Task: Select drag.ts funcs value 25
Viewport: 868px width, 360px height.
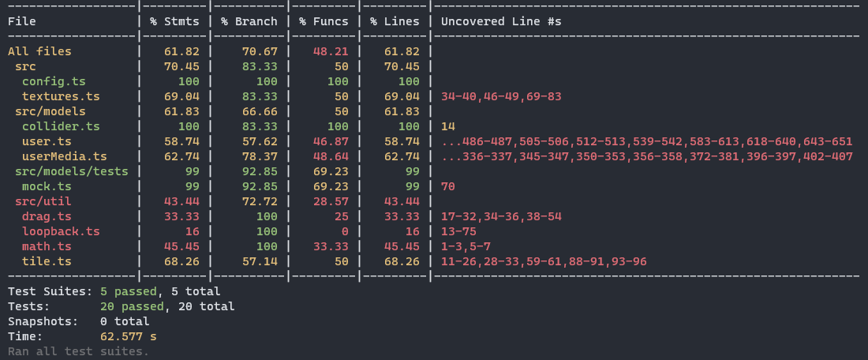Action: 342,216
